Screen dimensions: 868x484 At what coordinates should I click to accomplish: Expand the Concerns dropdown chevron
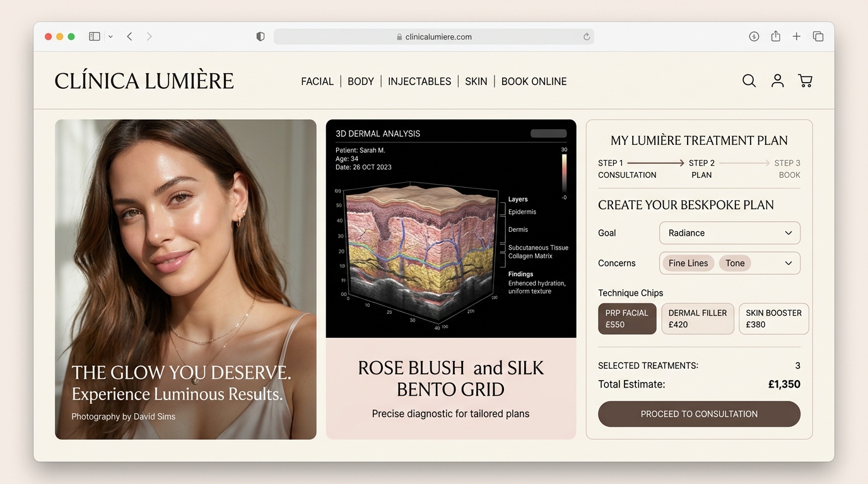tap(789, 263)
